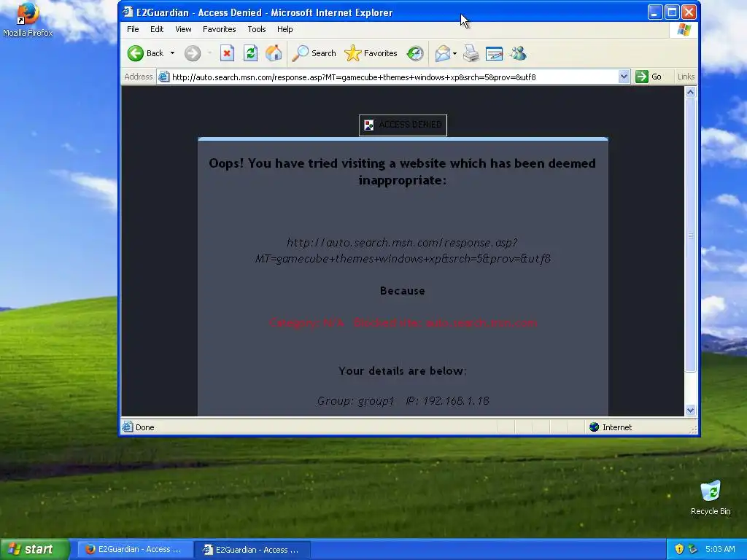Open the Tools menu
Viewport: 747px width, 560px height.
(x=256, y=29)
